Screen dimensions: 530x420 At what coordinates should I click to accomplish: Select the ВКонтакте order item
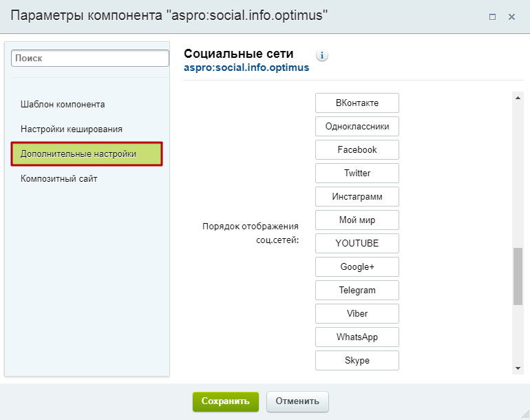click(357, 103)
